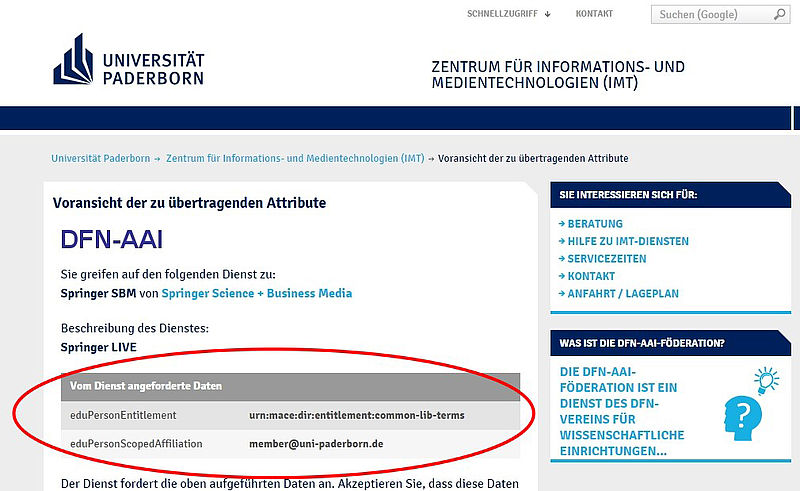The image size is (800, 491).
Task: Open the Kontakt link in top bar
Action: tap(594, 14)
